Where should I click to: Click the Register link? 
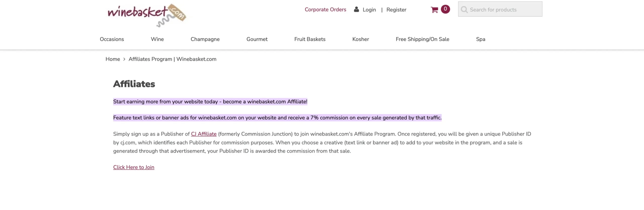396,10
